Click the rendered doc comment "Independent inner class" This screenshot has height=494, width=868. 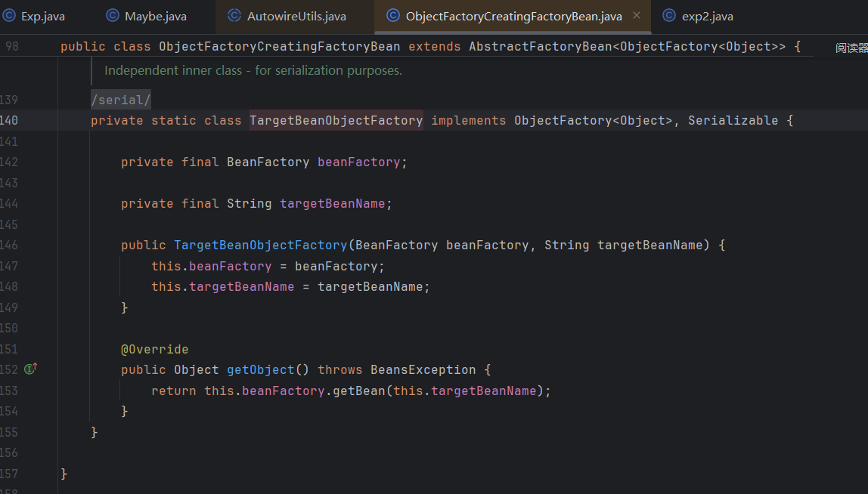coord(253,71)
